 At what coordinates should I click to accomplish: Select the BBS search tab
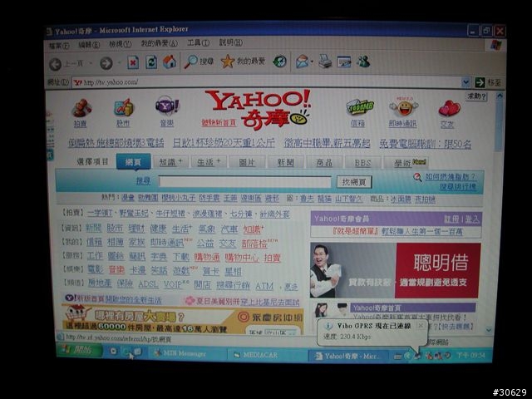tap(362, 163)
